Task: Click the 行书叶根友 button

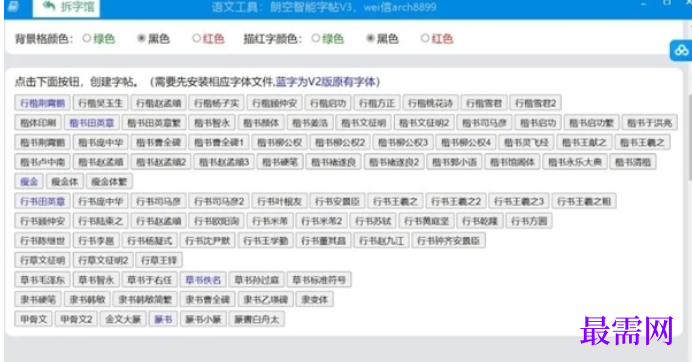Action: [x=279, y=201]
